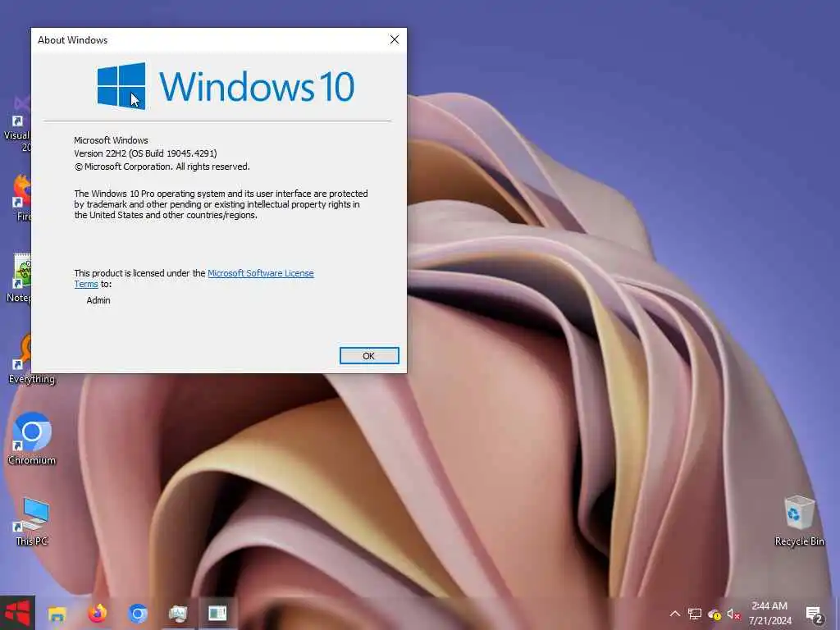This screenshot has height=630, width=840.
Task: Click the '© Microsoft Corporation. All rights reserved.' text
Action: pos(162,167)
